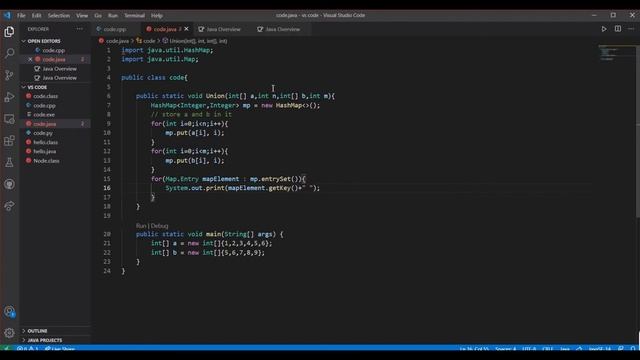Open code.cpp from Open Editors list
The image size is (640, 360).
tap(53, 51)
